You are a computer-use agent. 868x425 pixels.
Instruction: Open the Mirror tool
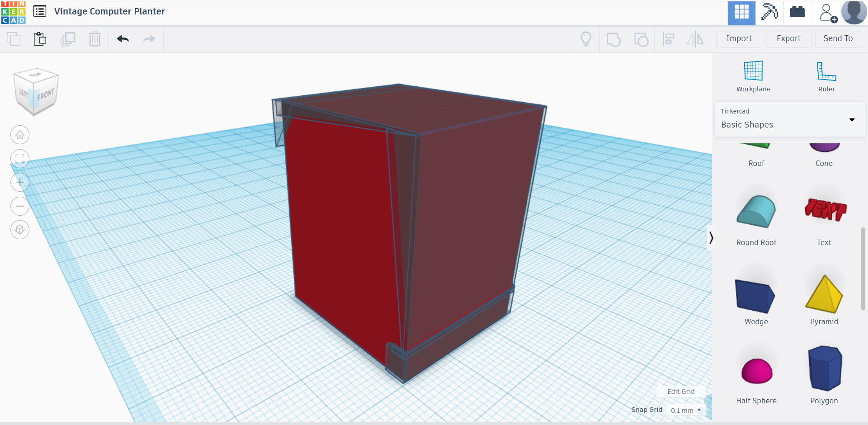tap(695, 39)
